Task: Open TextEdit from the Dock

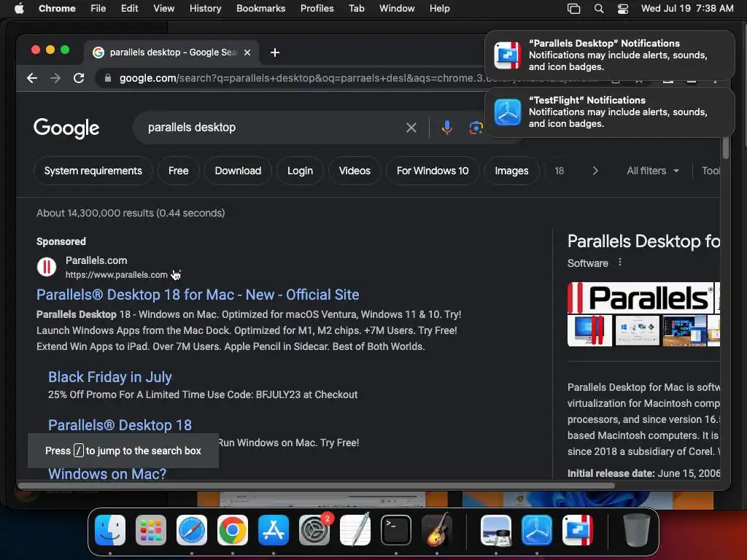Action: pos(355,530)
